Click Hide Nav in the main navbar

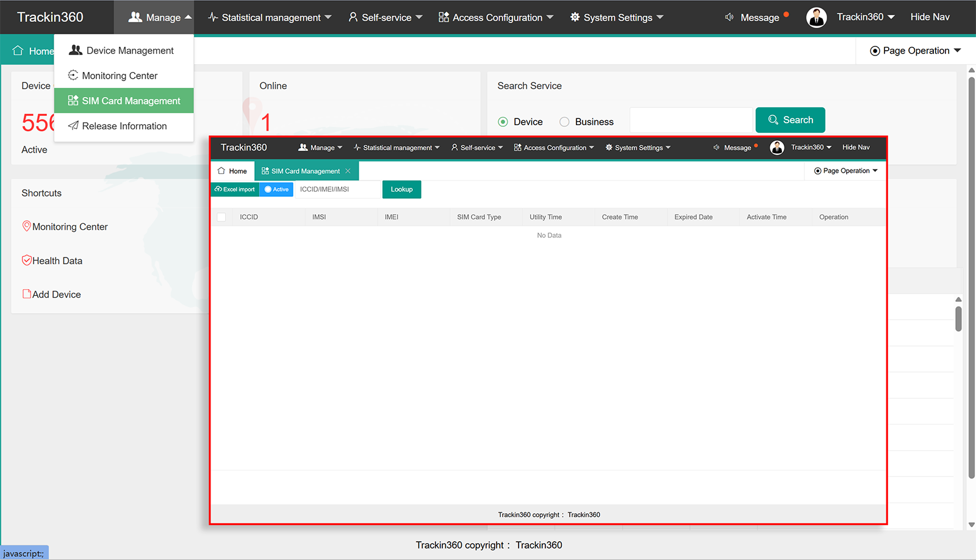point(930,17)
